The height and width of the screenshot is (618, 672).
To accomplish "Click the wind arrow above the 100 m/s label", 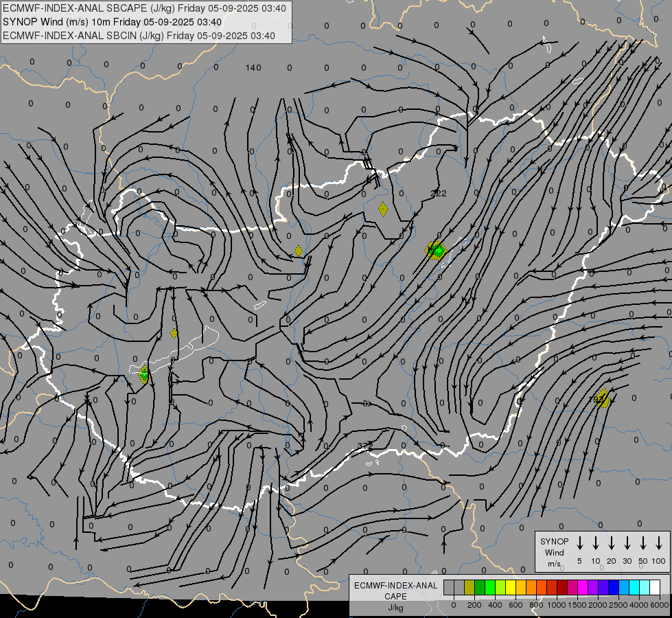I will click(659, 543).
